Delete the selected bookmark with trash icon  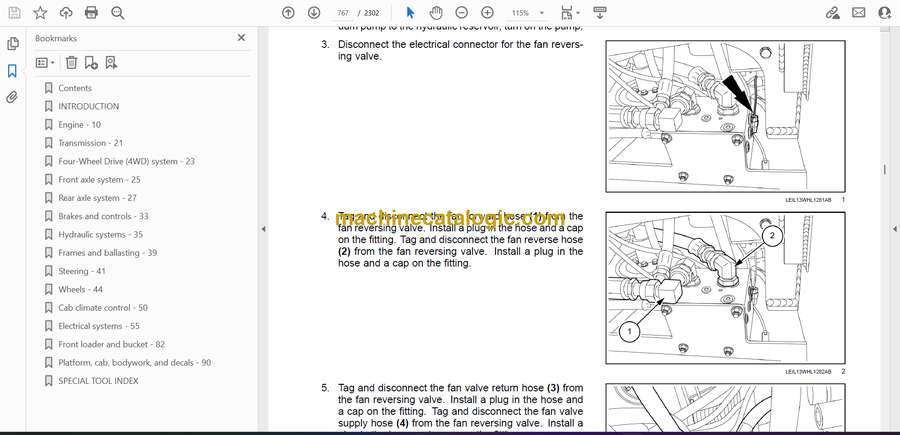point(72,62)
